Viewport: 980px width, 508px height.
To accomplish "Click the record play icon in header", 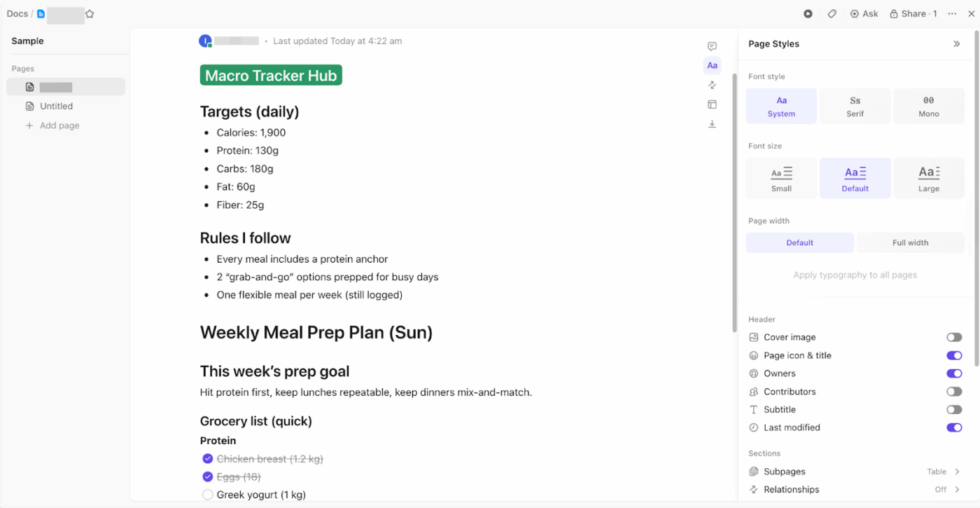I will 808,14.
